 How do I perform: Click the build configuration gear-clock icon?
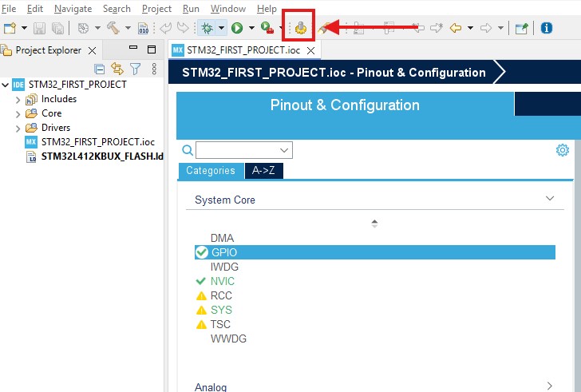point(83,28)
